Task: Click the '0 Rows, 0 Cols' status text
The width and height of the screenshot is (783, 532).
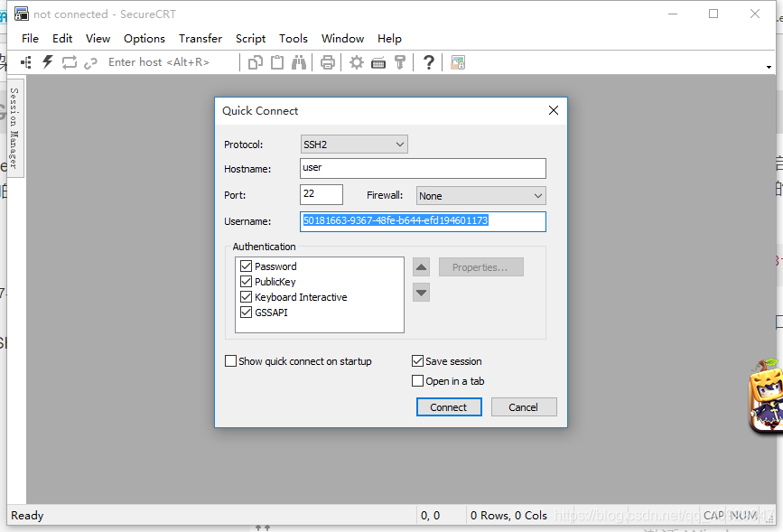Action: (x=508, y=515)
